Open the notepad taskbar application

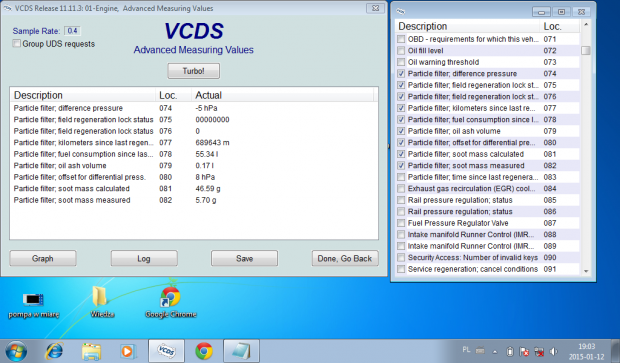pos(241,351)
